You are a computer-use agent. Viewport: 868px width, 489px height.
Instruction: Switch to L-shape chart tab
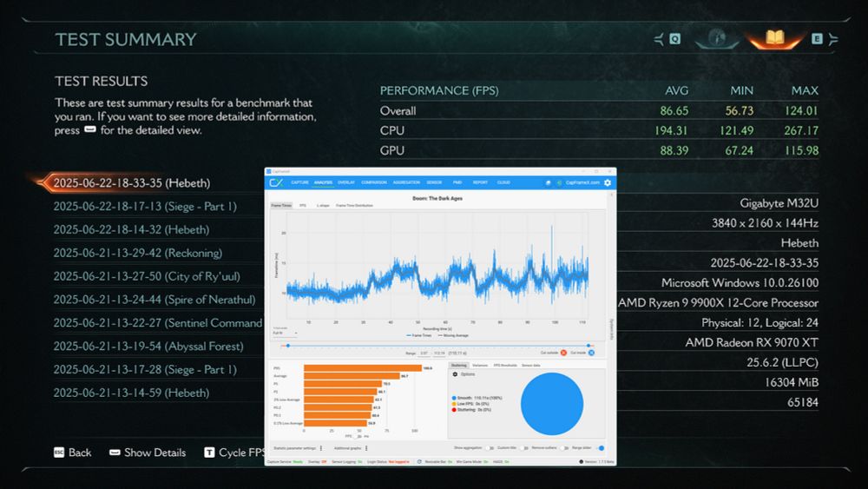click(x=323, y=206)
